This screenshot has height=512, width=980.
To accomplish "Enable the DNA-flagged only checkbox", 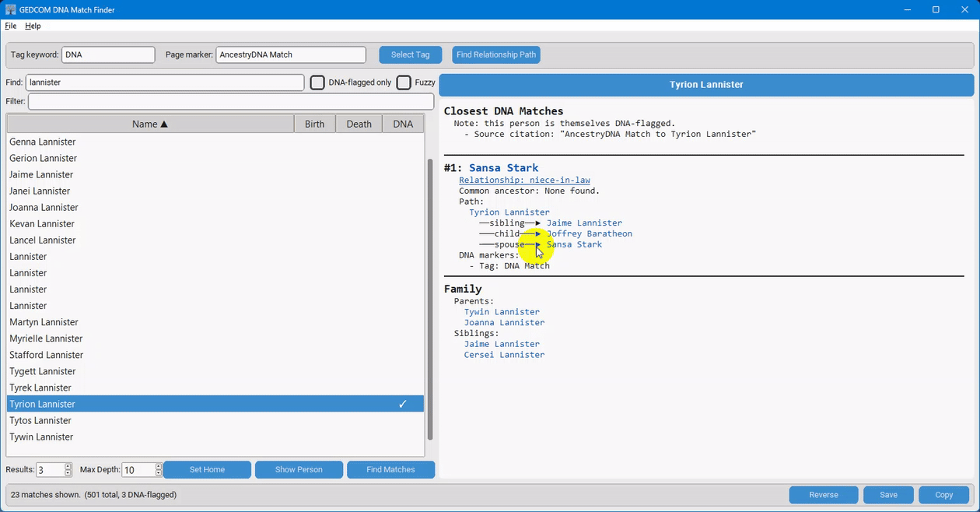I will [x=317, y=82].
